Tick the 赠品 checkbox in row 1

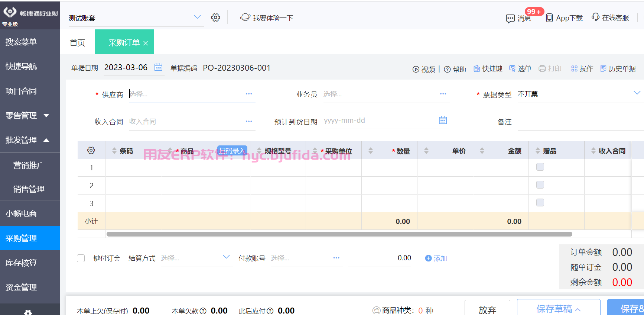point(540,167)
